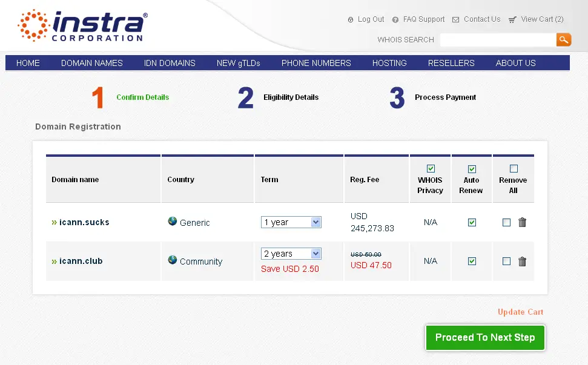
Task: Uncheck auto renew for icann.sucks
Action: tap(472, 223)
